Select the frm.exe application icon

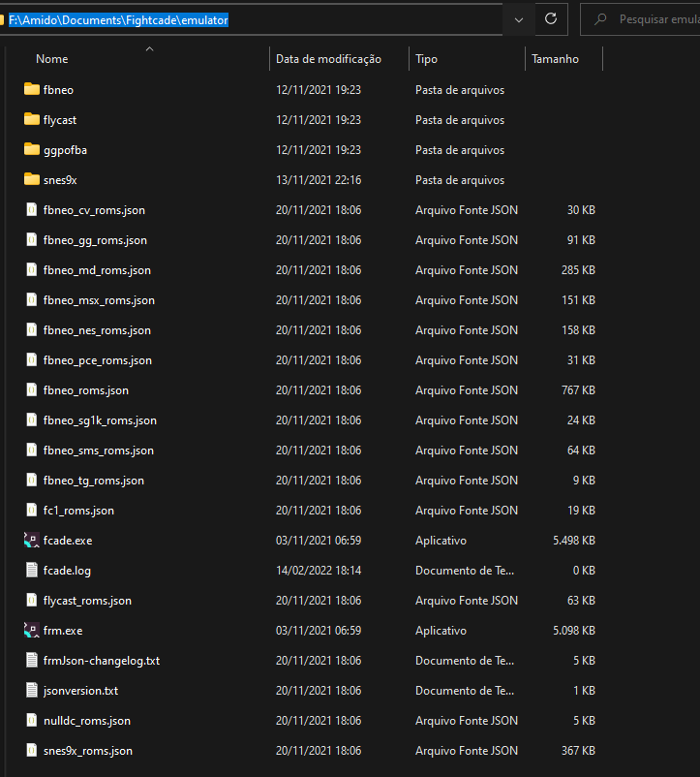[x=32, y=631]
